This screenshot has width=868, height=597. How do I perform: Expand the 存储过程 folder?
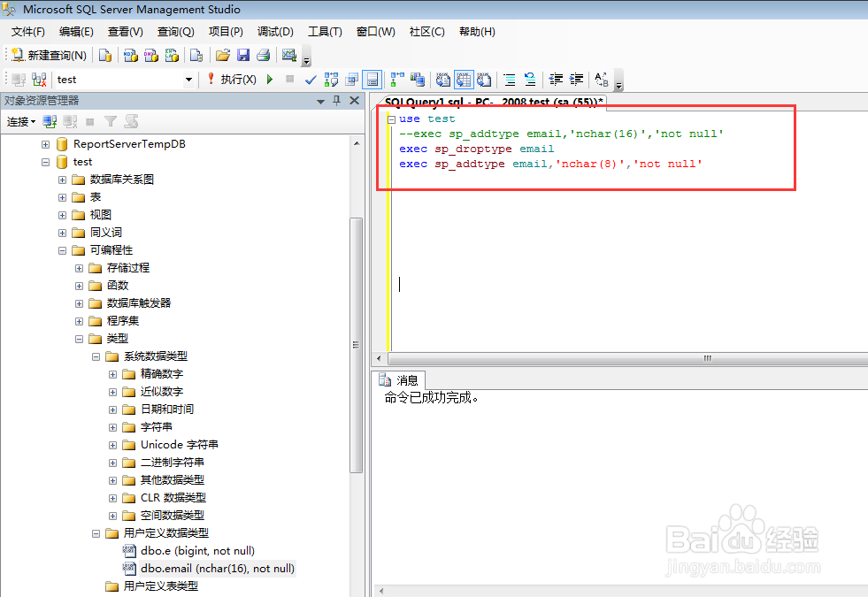(79, 268)
